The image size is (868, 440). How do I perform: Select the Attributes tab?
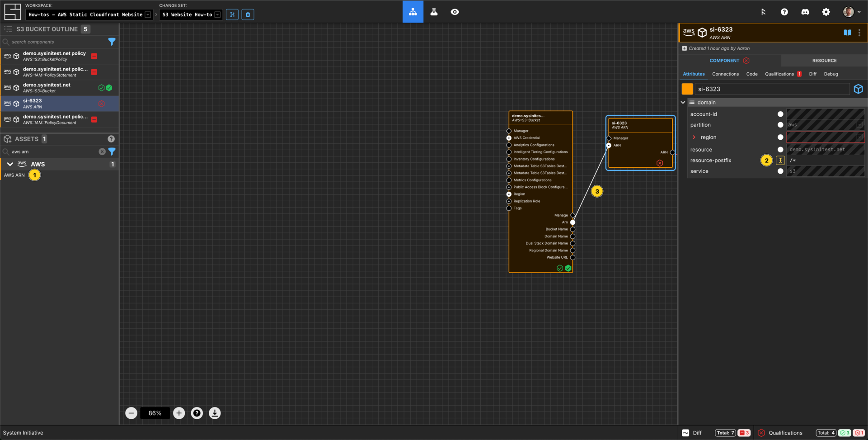[x=694, y=74]
